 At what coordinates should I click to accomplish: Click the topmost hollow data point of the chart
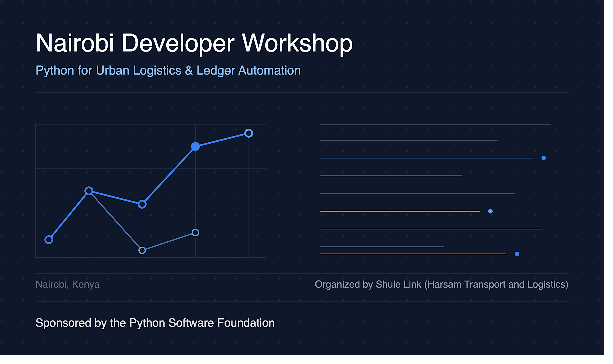click(x=249, y=133)
